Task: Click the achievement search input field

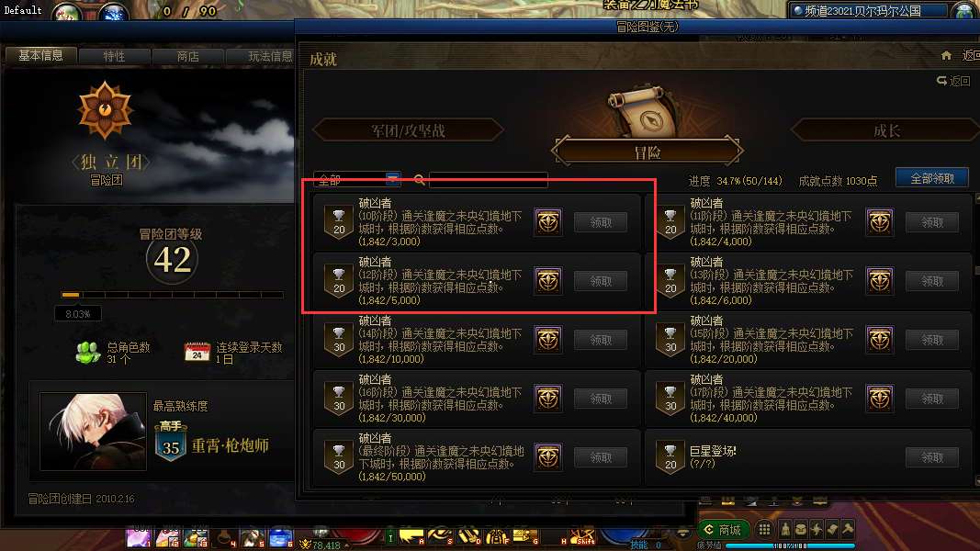Action: (x=488, y=181)
